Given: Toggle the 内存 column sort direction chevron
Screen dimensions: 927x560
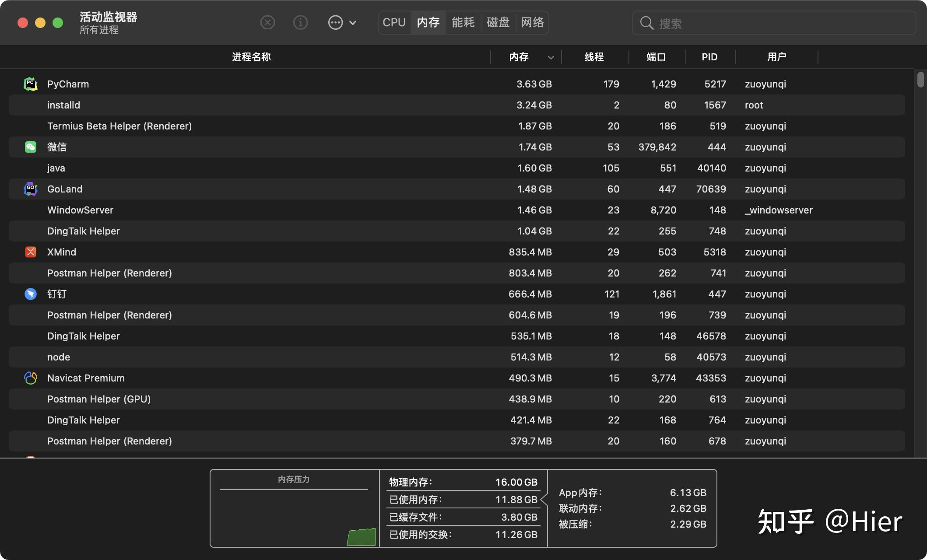Looking at the screenshot, I should click(551, 57).
